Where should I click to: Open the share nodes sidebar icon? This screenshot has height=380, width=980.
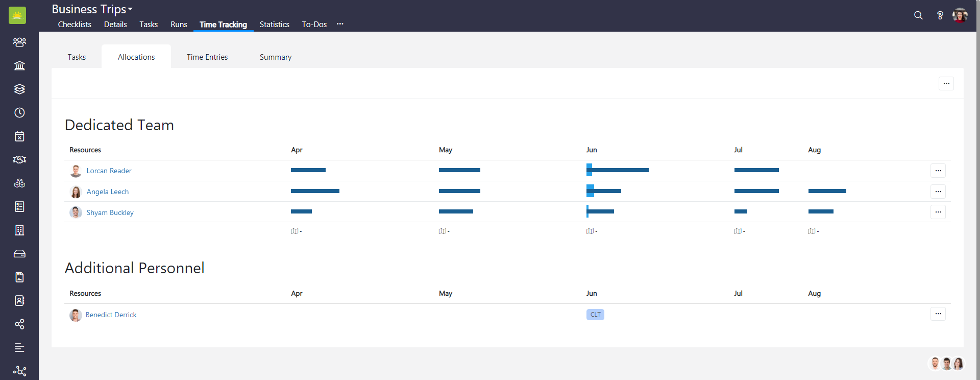19,324
